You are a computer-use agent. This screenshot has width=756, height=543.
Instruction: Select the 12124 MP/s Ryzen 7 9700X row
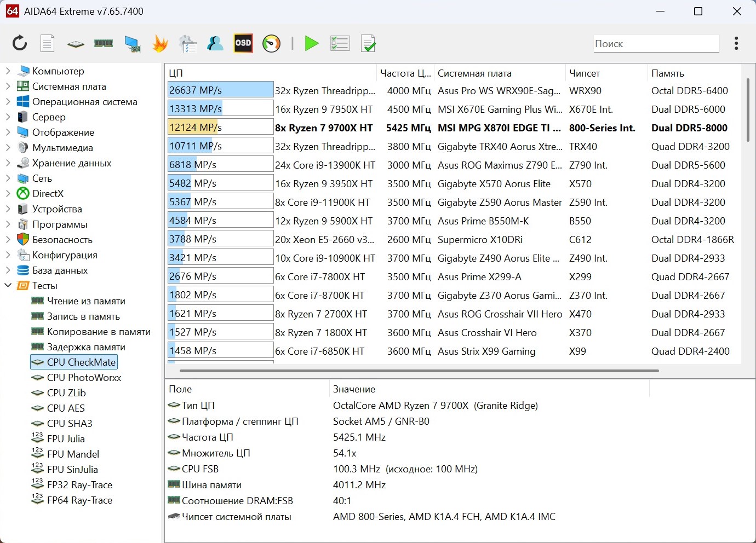pyautogui.click(x=324, y=128)
